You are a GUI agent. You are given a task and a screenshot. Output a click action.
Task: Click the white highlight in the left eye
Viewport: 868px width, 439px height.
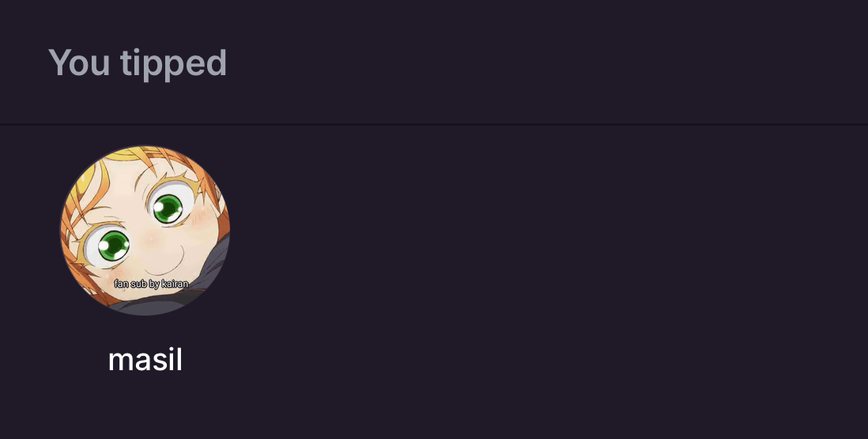[104, 245]
